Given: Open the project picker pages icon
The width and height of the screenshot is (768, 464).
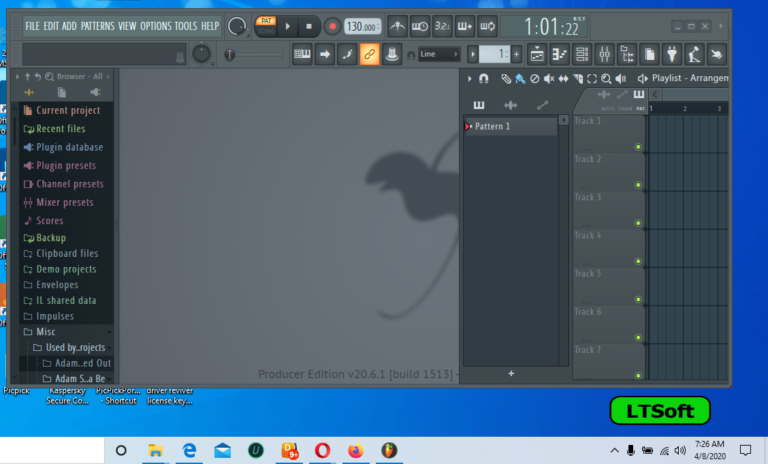Looking at the screenshot, I should pos(649,54).
